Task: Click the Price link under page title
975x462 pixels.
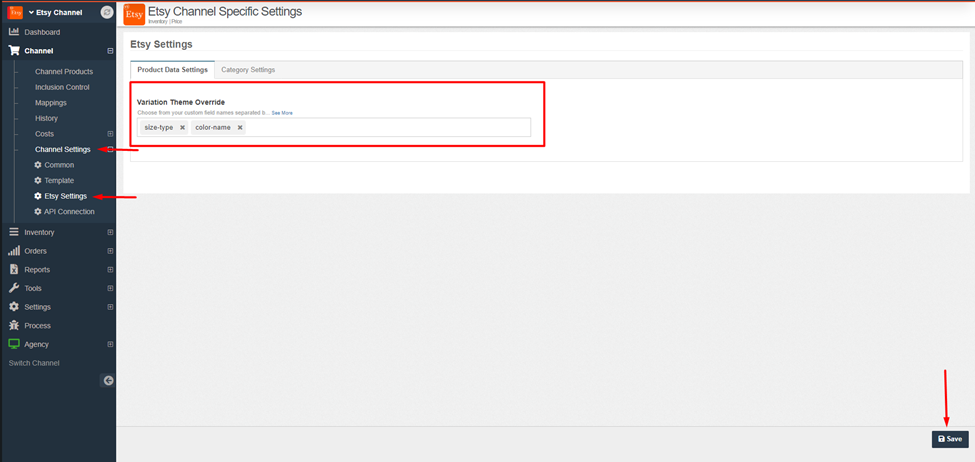Action: (x=176, y=21)
